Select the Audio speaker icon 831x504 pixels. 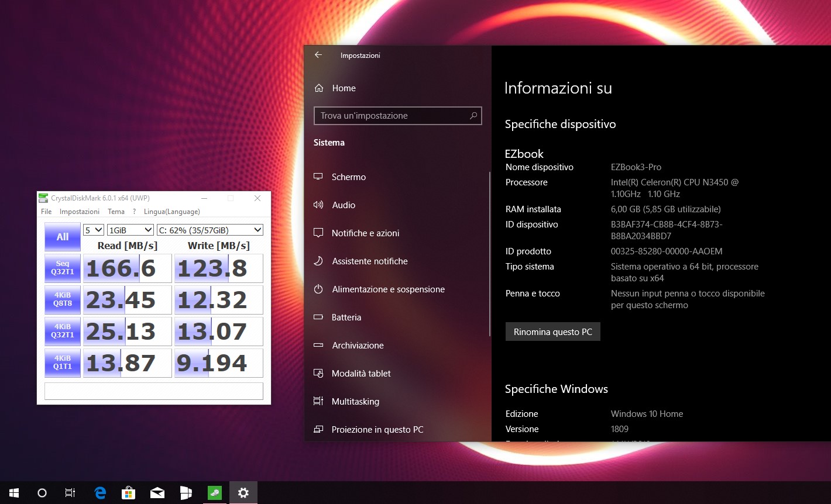(318, 205)
